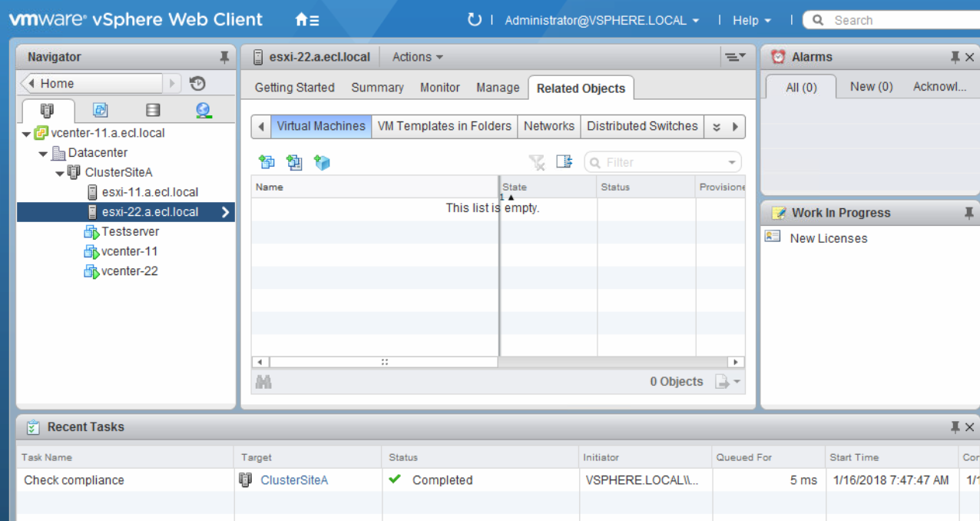Click the blue cube vApp icon
Image resolution: width=980 pixels, height=521 pixels.
click(x=322, y=162)
